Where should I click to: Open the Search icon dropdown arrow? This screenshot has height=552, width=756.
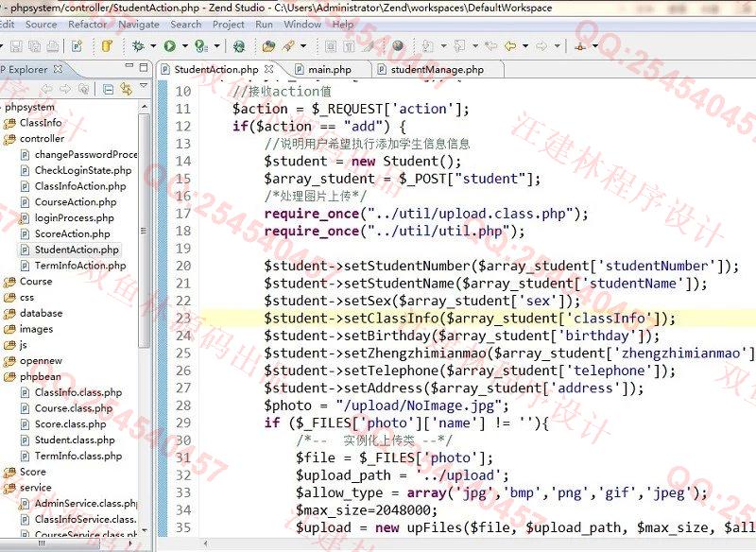(303, 46)
